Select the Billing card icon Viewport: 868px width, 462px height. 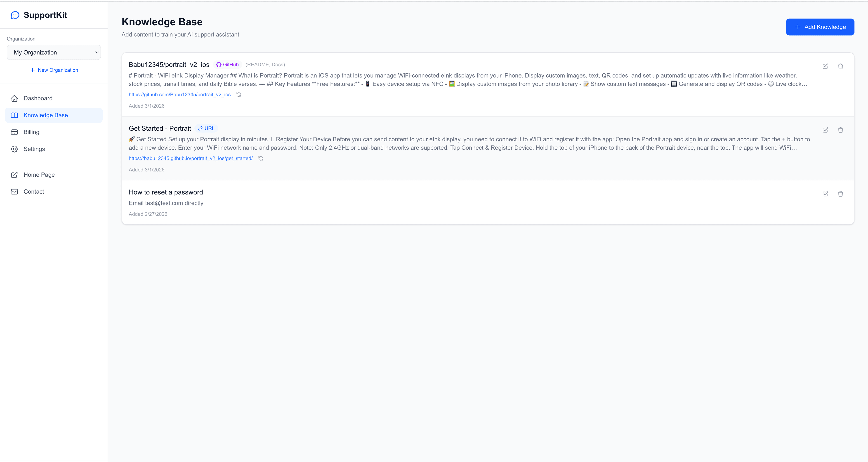click(x=15, y=132)
